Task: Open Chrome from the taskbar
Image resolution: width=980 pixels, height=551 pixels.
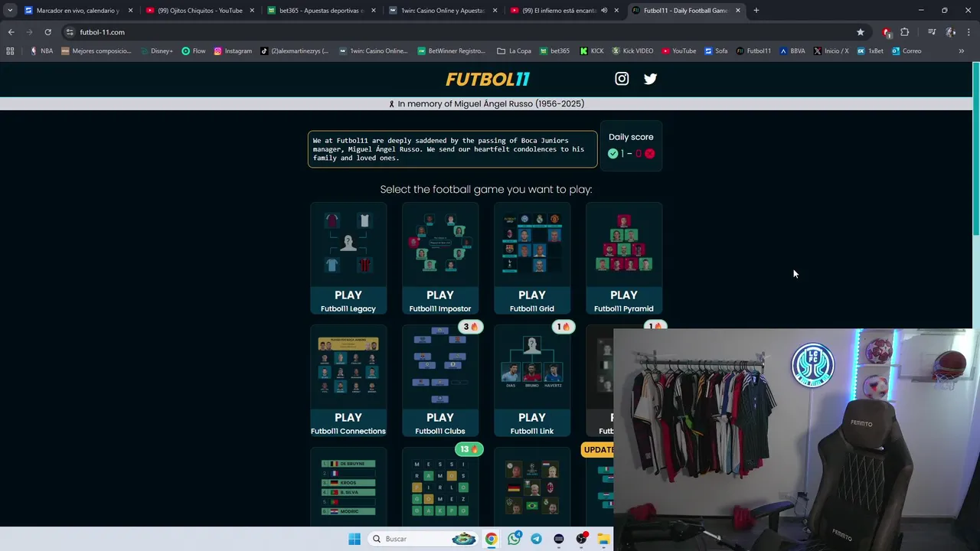Action: pos(491,539)
